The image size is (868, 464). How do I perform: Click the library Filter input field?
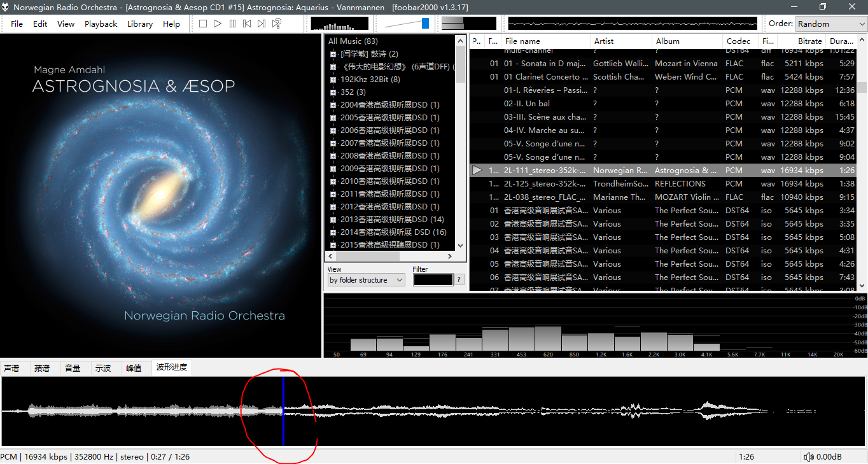click(x=433, y=280)
